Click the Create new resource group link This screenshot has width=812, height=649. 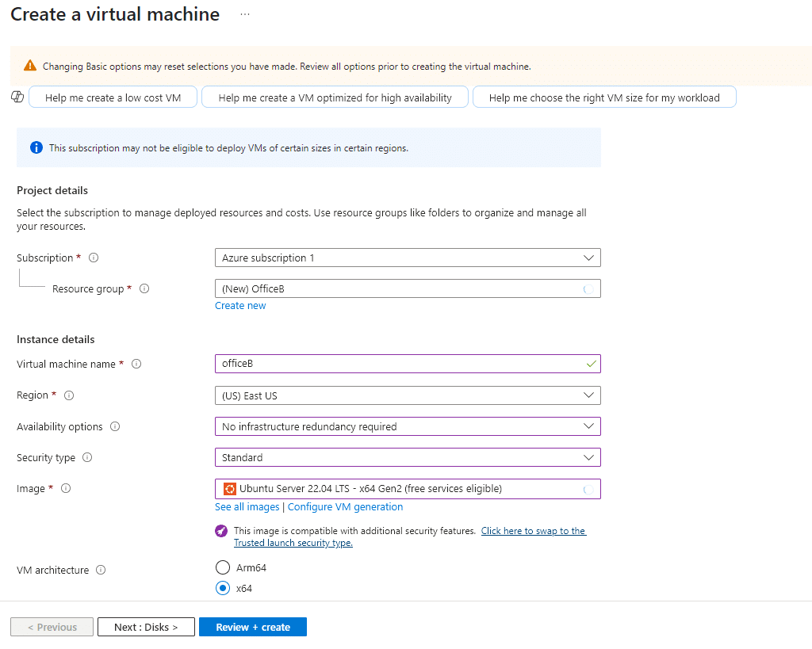pos(240,306)
